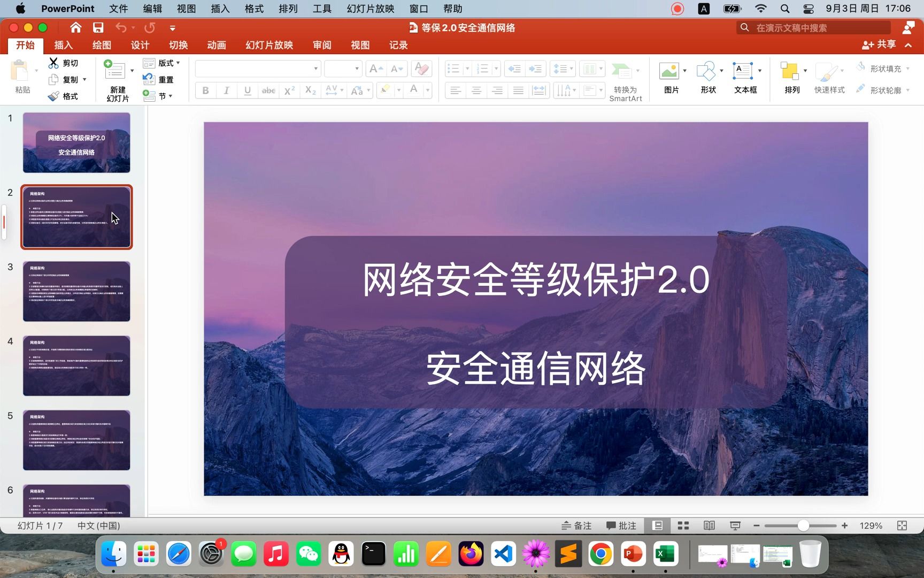The width and height of the screenshot is (924, 578).
Task: Reset slide with 重置 button
Action: tap(158, 80)
